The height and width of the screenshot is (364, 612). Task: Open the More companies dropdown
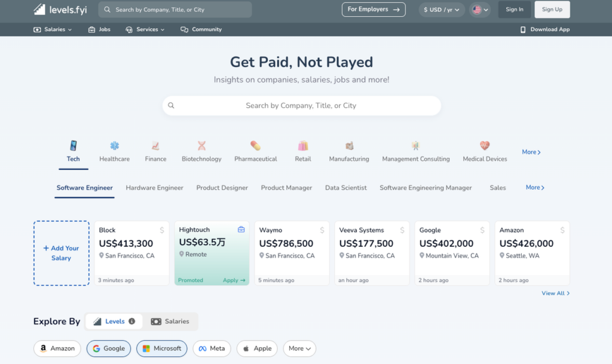299,348
